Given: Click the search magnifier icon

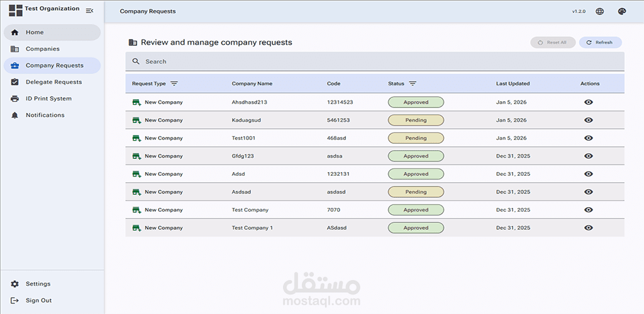Looking at the screenshot, I should [x=136, y=62].
